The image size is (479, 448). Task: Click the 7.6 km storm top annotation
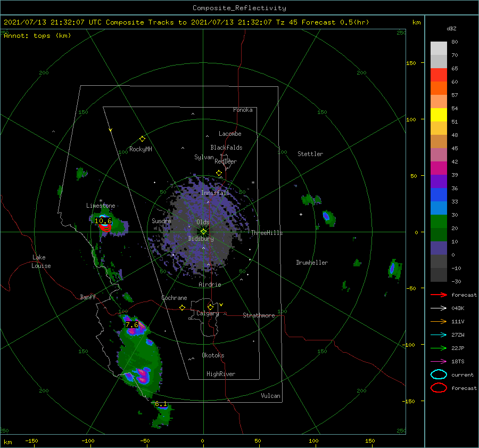click(x=132, y=325)
